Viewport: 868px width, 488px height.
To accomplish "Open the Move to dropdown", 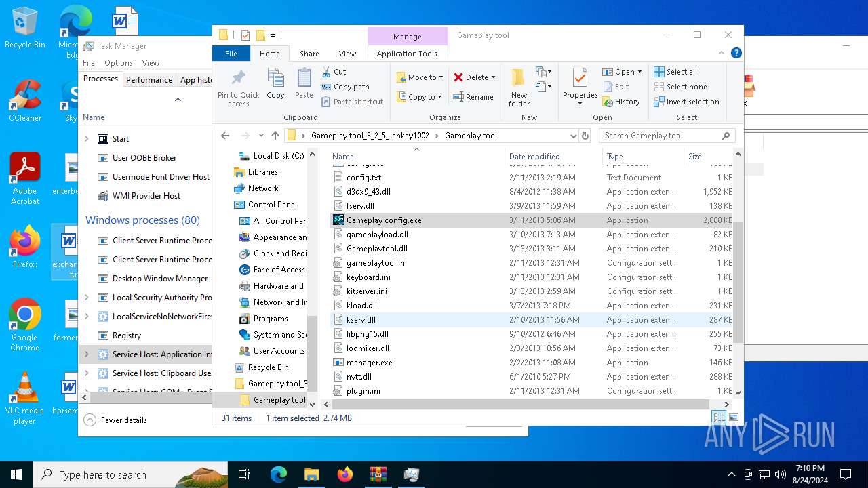I will coord(420,77).
